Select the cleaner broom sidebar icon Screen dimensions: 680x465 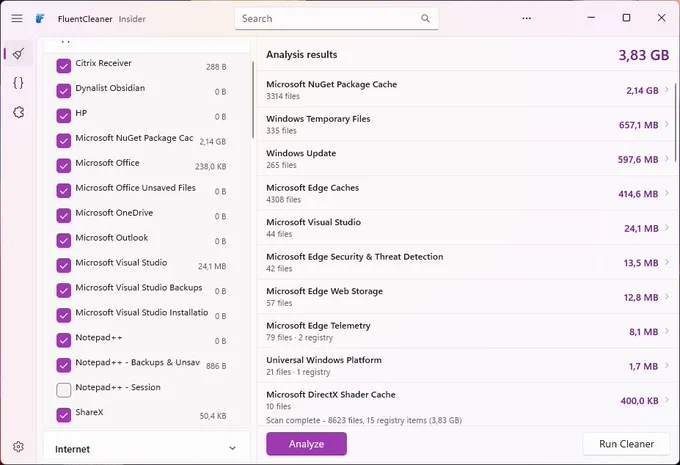click(18, 54)
